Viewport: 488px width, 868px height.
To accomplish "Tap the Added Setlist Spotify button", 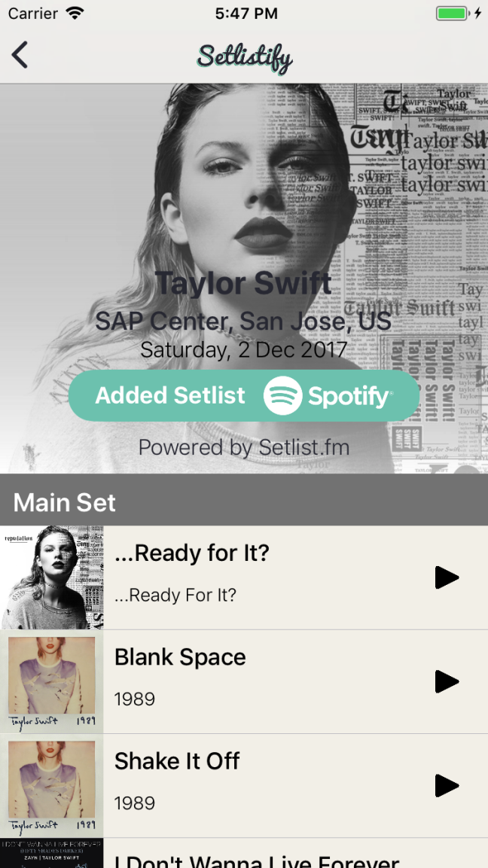I will pyautogui.click(x=244, y=395).
